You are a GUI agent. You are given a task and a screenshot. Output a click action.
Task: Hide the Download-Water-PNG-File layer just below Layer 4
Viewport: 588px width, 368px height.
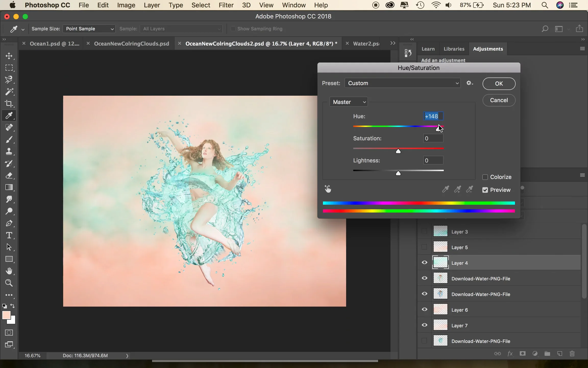point(424,278)
